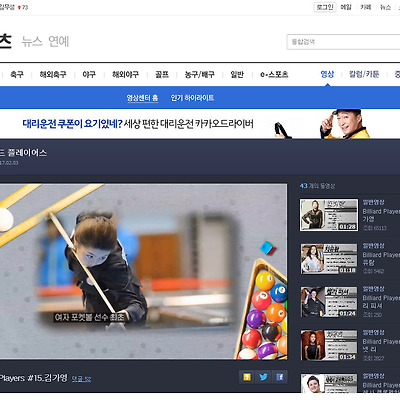
Task: Share the video on Facebook
Action: point(279,377)
